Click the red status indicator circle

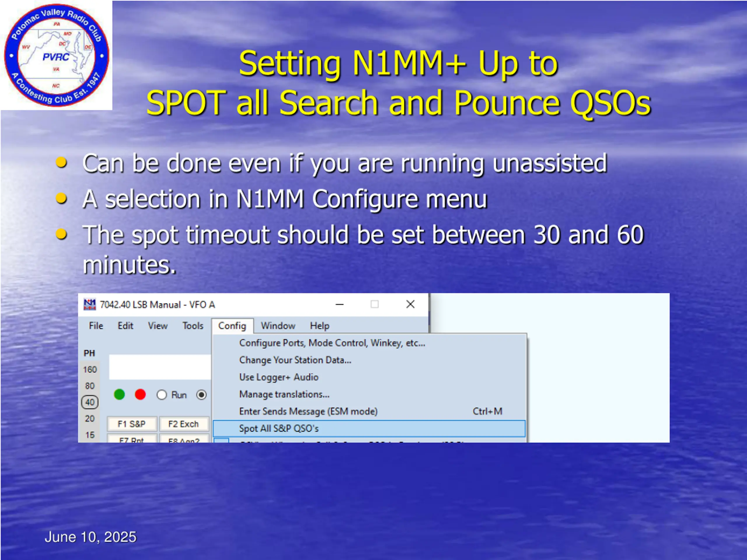pos(140,394)
